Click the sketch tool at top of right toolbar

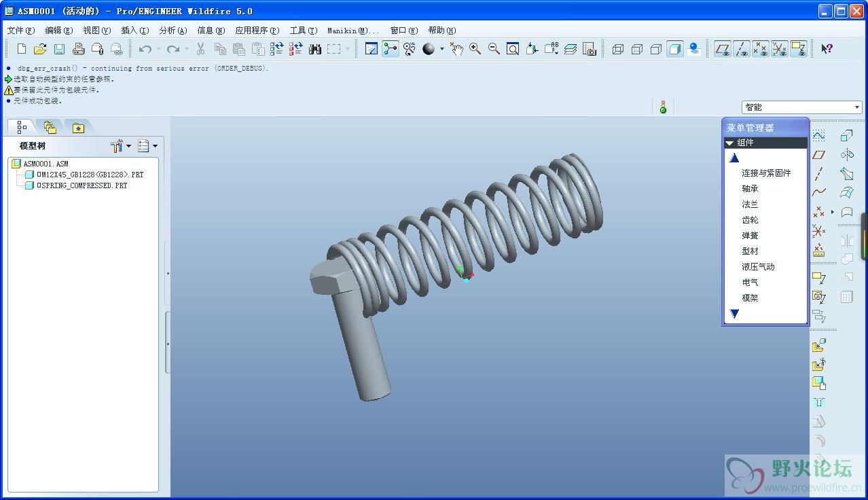click(x=819, y=136)
